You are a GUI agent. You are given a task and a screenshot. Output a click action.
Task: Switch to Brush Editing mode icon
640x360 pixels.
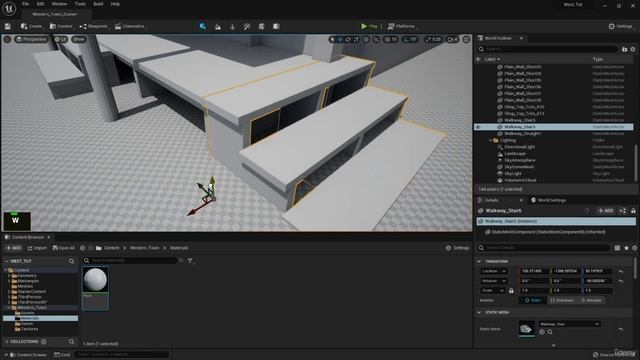pos(276,27)
